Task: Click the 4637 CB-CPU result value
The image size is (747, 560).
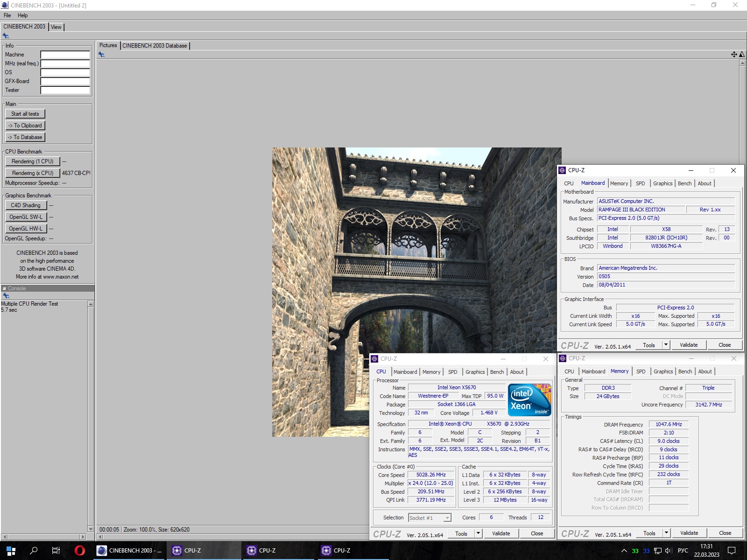Action: (76, 173)
